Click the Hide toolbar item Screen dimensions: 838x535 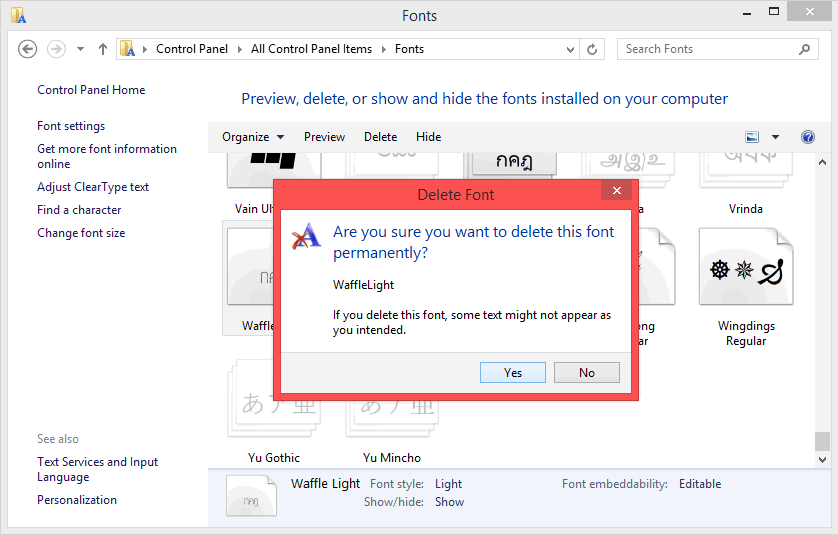point(428,137)
